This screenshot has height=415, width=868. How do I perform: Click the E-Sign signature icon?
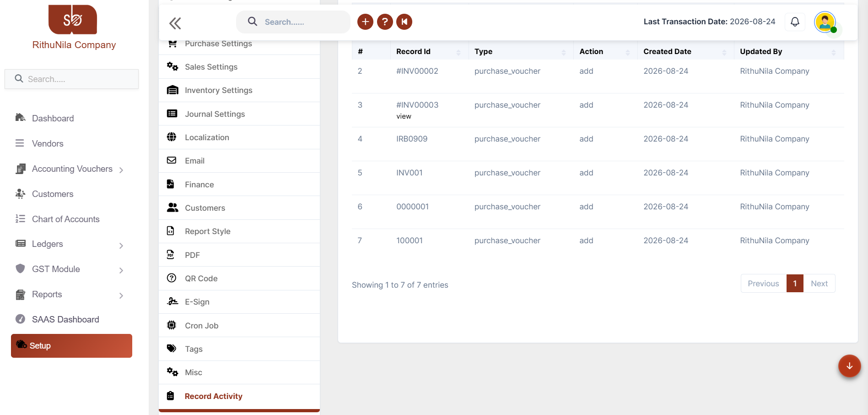[x=172, y=301]
